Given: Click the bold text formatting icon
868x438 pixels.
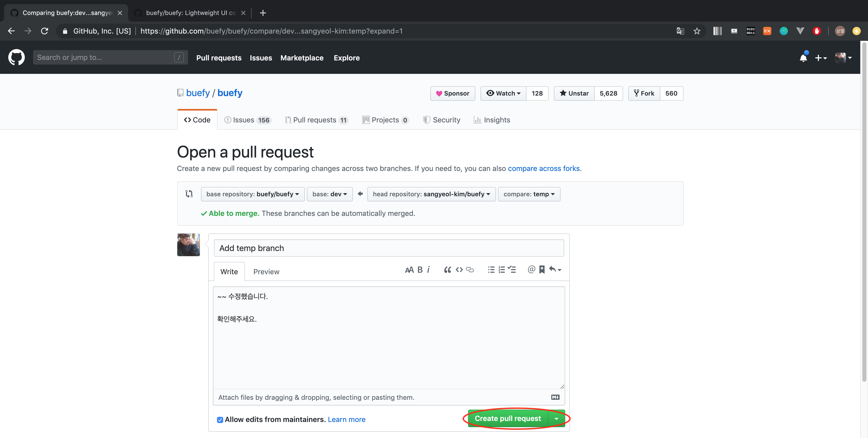Looking at the screenshot, I should 420,270.
